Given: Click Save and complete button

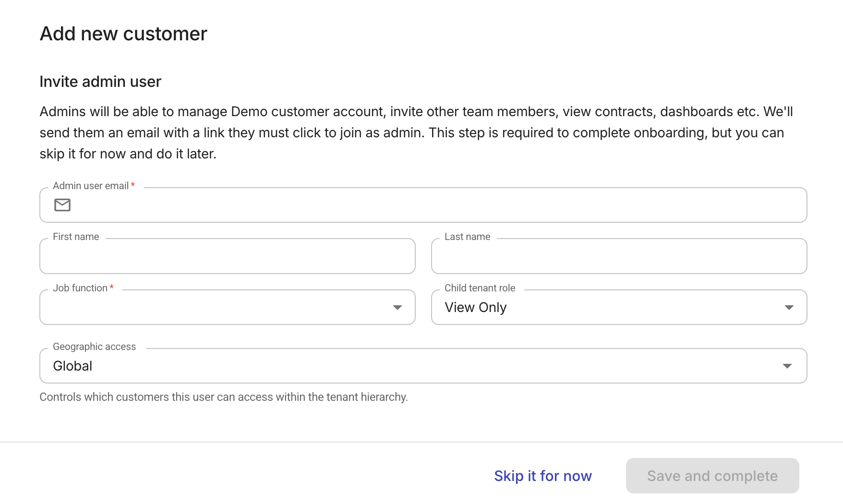Looking at the screenshot, I should (712, 476).
